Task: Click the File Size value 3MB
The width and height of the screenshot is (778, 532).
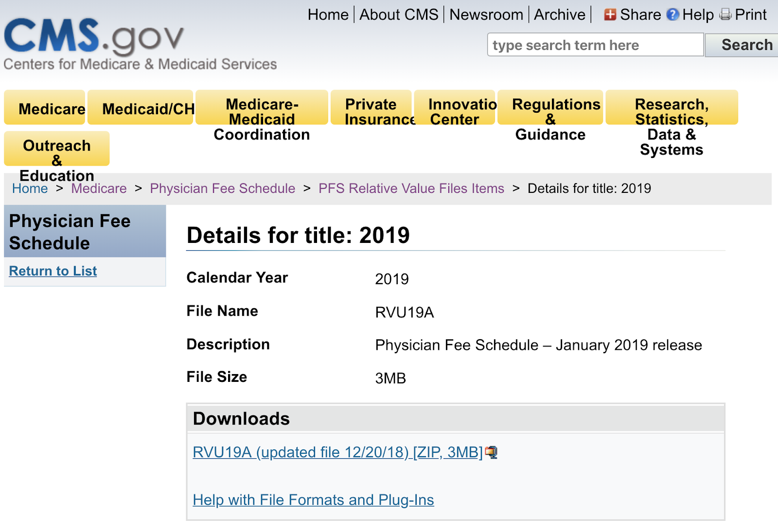Action: tap(390, 378)
